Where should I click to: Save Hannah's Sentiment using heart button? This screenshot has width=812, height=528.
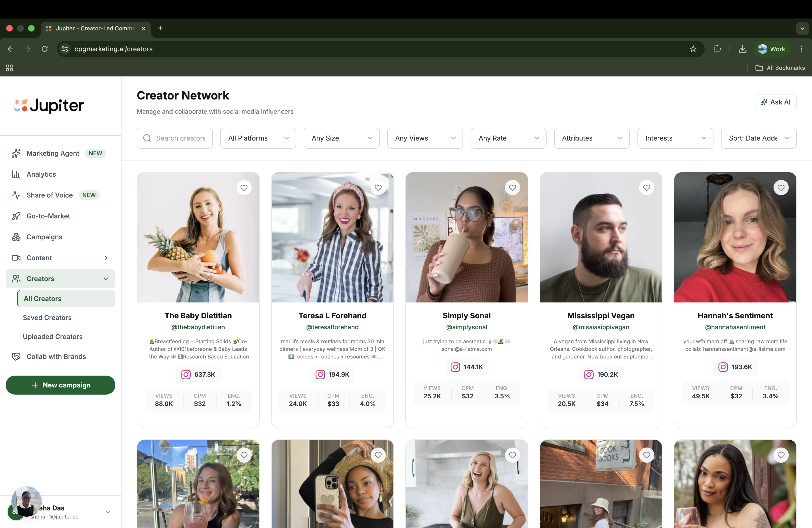(x=781, y=188)
